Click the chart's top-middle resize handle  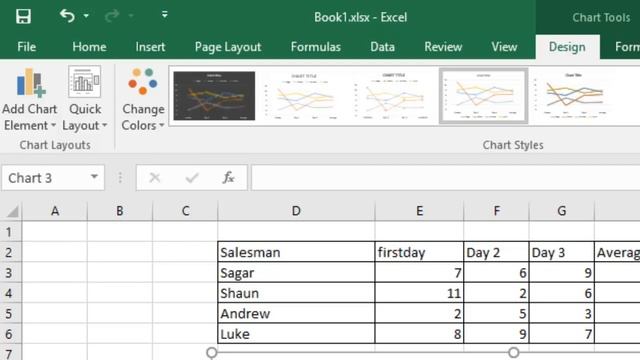(x=513, y=352)
